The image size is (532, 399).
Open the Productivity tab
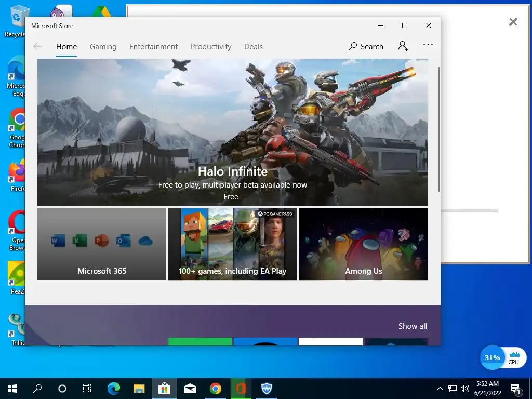click(211, 46)
